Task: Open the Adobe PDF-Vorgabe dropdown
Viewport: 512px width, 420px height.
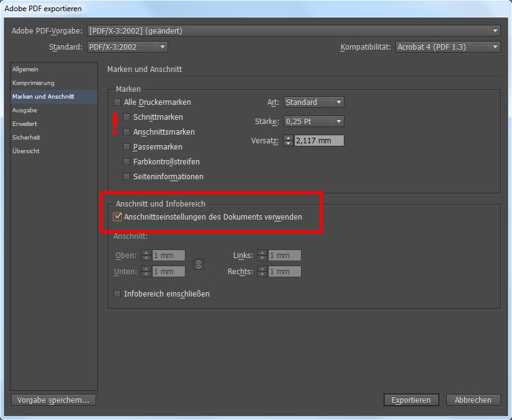Action: tap(294, 30)
